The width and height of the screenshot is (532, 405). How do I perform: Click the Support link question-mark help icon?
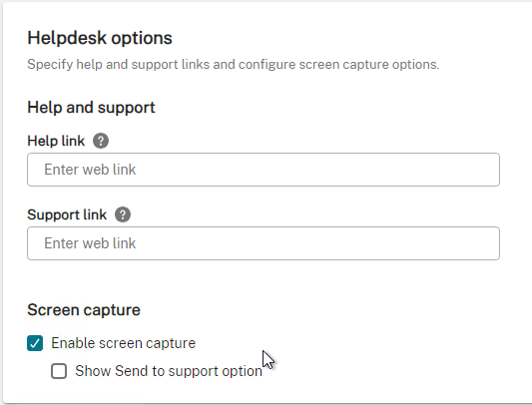click(123, 214)
